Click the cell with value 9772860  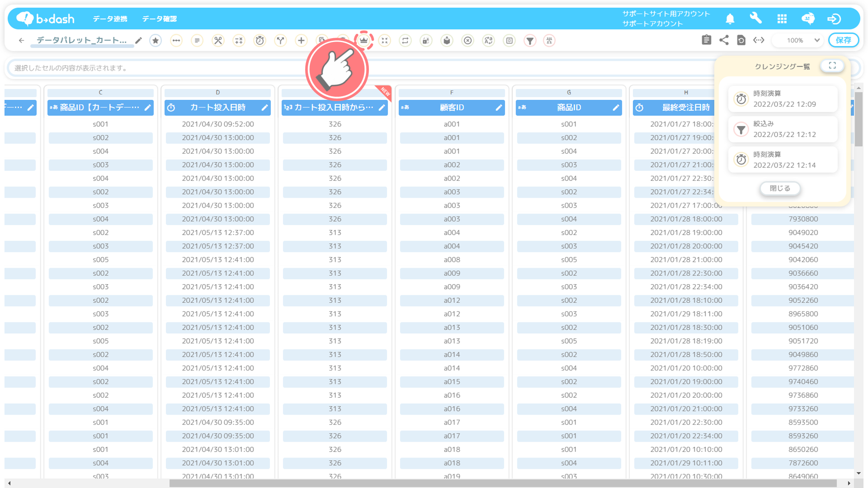click(x=803, y=368)
